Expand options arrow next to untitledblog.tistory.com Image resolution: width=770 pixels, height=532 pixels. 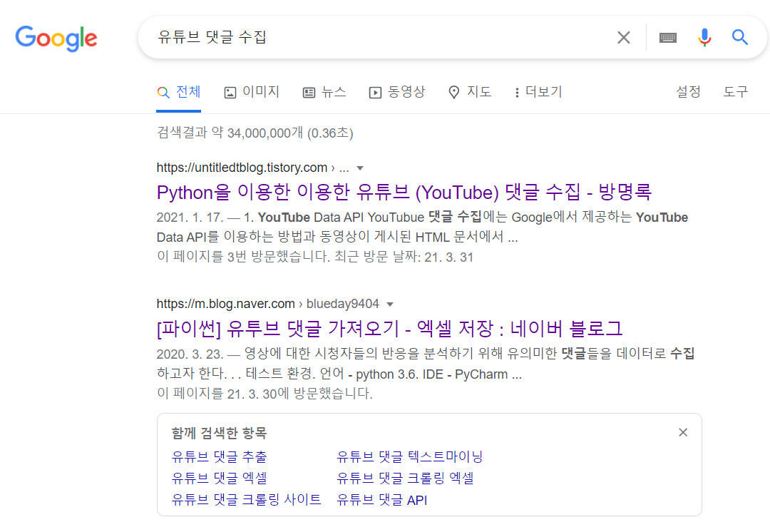(360, 168)
